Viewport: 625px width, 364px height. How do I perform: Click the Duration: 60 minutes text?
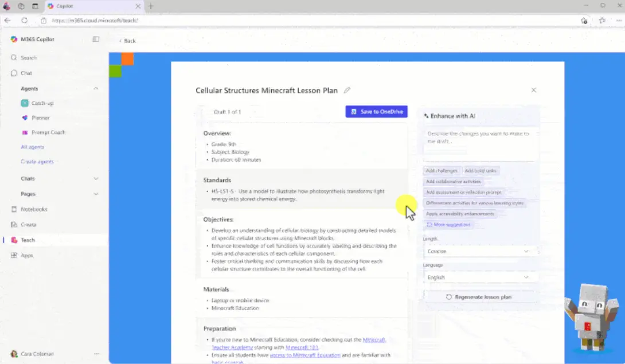pyautogui.click(x=236, y=159)
